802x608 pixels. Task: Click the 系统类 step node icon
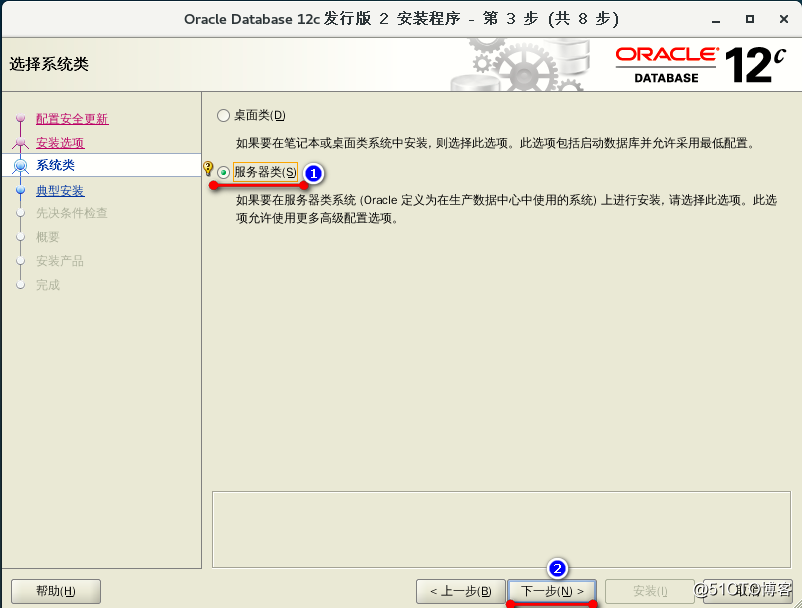tap(22, 166)
